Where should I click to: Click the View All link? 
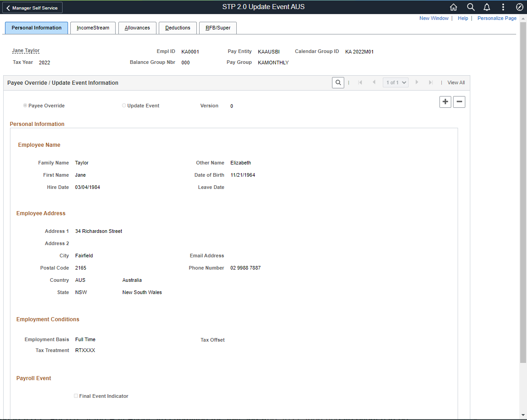456,82
